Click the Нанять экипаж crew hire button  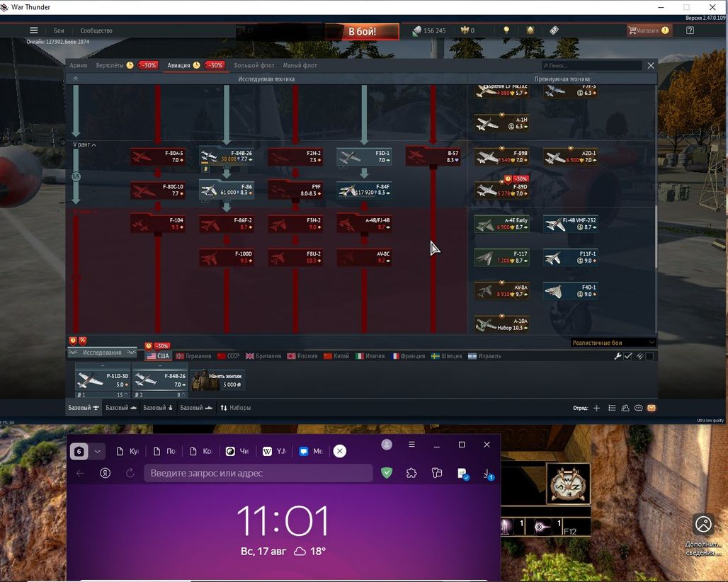coord(217,380)
